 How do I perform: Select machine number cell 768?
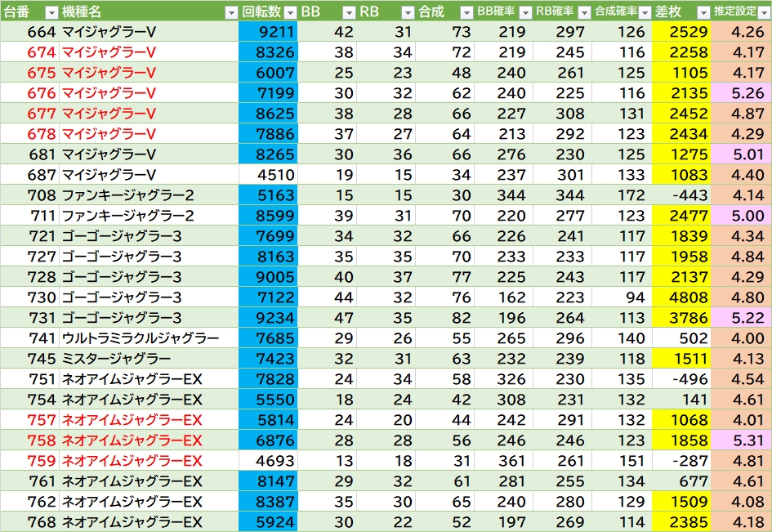(30, 522)
